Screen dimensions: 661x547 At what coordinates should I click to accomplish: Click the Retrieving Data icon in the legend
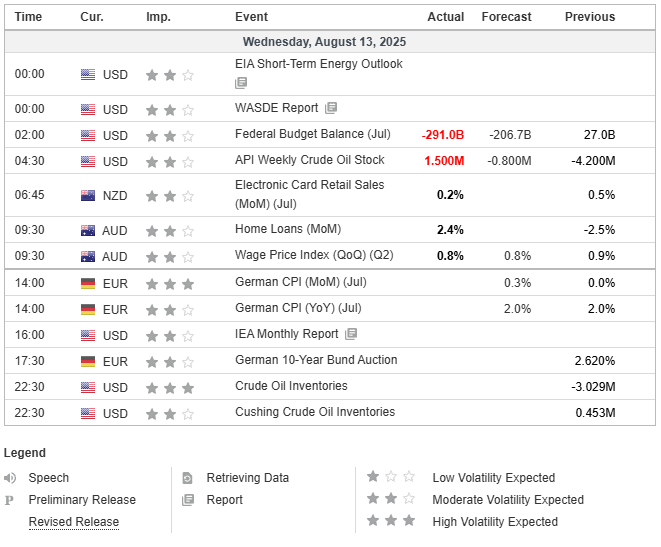tap(187, 478)
